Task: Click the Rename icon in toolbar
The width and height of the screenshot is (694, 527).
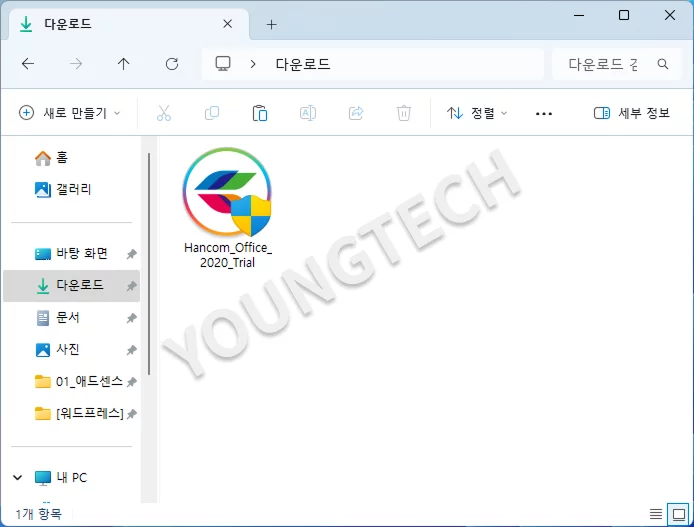Action: click(x=308, y=113)
